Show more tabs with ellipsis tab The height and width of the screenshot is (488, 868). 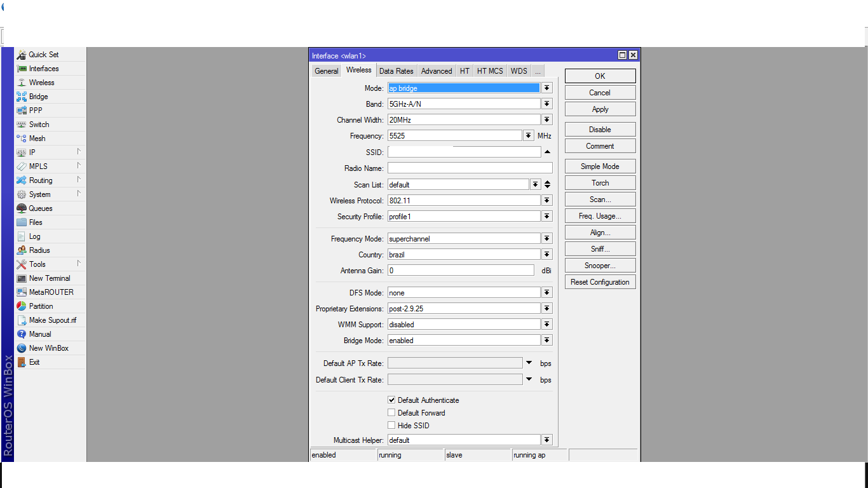(538, 71)
